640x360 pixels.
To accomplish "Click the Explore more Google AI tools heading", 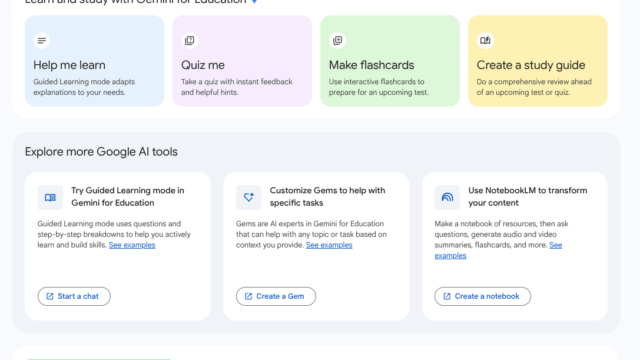I will (x=101, y=152).
